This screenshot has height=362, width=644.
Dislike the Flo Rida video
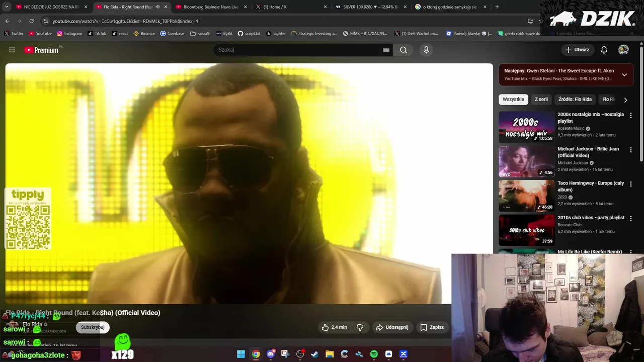click(x=360, y=327)
